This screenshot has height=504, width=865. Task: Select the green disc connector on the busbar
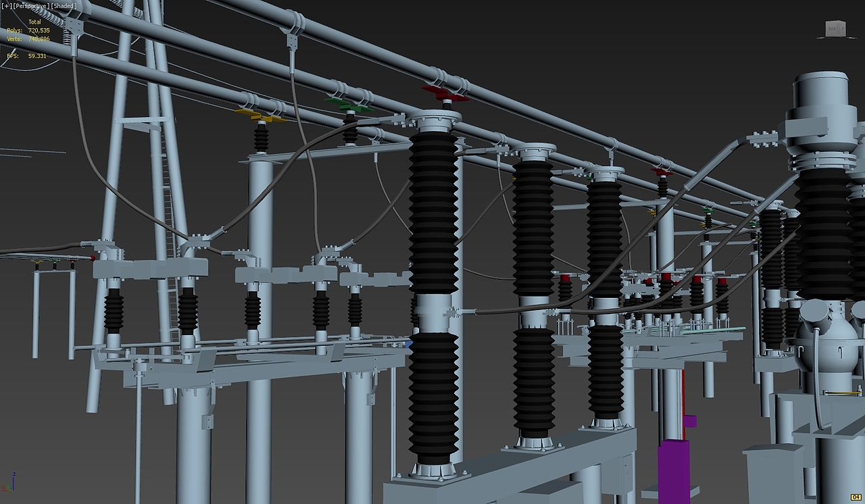(x=349, y=105)
